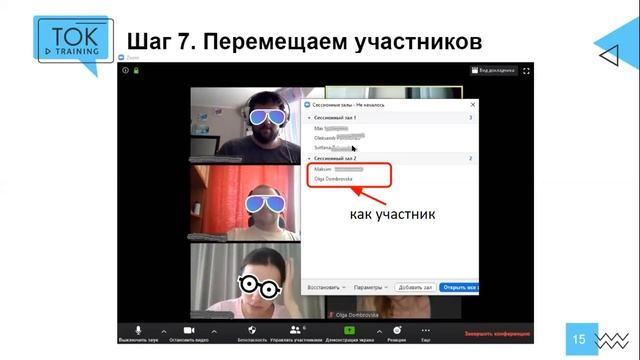Open video options arrow beside camera
Screen dimensions: 640x360
click(x=214, y=332)
